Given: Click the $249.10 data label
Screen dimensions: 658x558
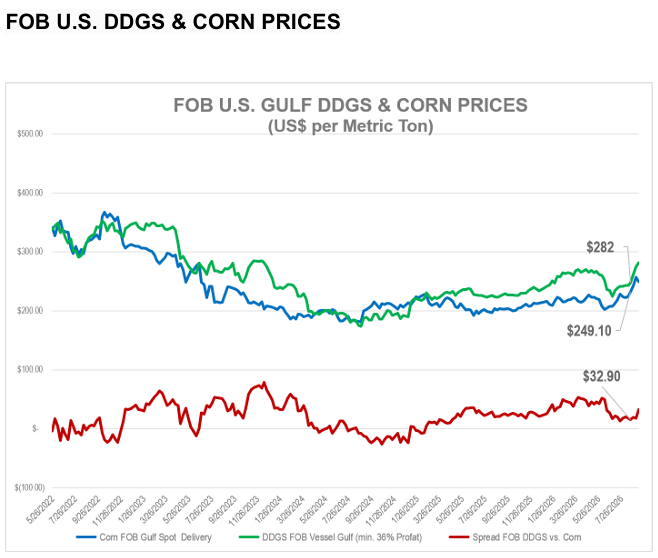Looking at the screenshot, I should click(x=589, y=331).
